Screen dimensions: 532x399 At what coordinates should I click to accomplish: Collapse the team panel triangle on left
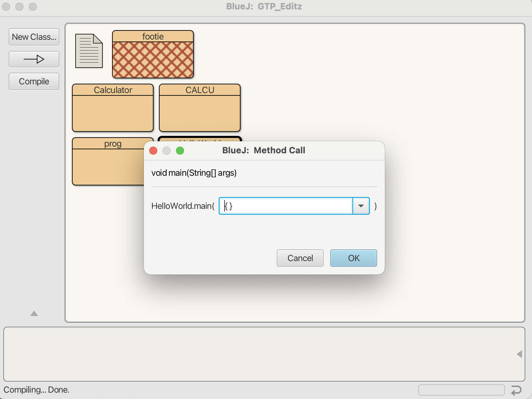tap(34, 314)
